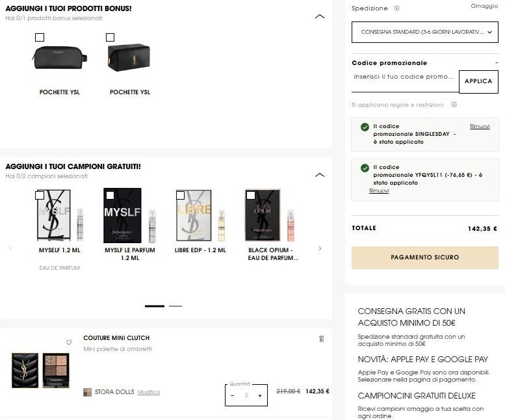
Task: Delete Couture Mini Clutch with trash icon
Action: point(321,339)
